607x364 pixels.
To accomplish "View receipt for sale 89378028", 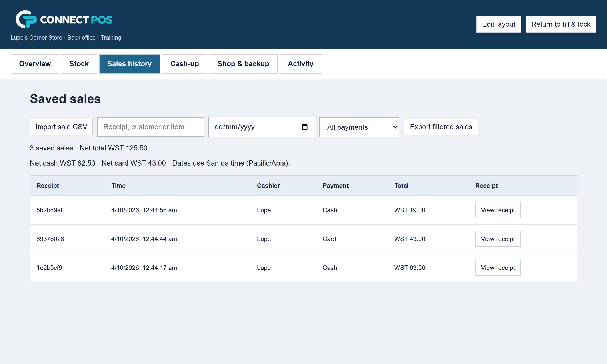I will click(498, 239).
